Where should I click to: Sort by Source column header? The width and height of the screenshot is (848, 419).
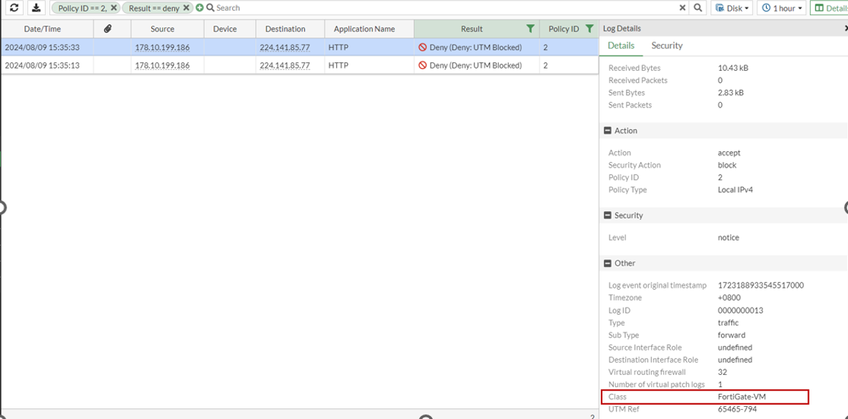162,29
